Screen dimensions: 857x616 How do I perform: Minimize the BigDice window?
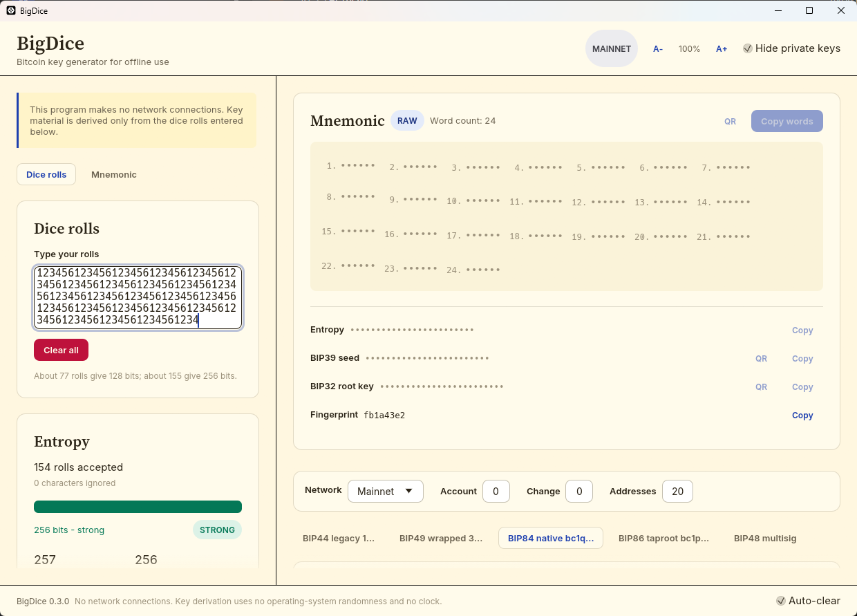(778, 10)
